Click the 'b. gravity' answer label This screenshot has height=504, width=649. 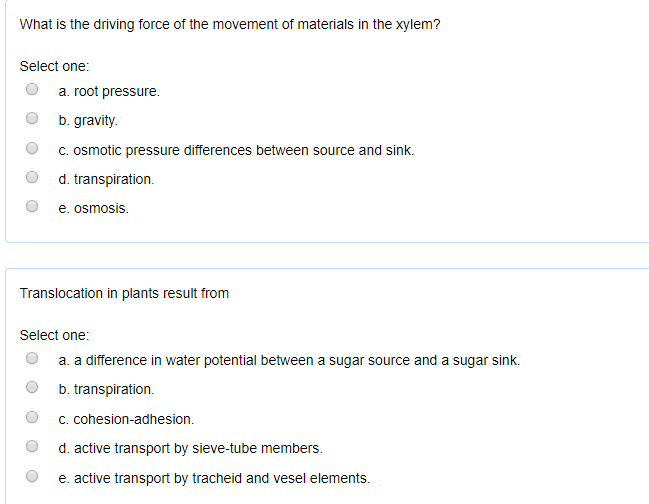point(88,121)
